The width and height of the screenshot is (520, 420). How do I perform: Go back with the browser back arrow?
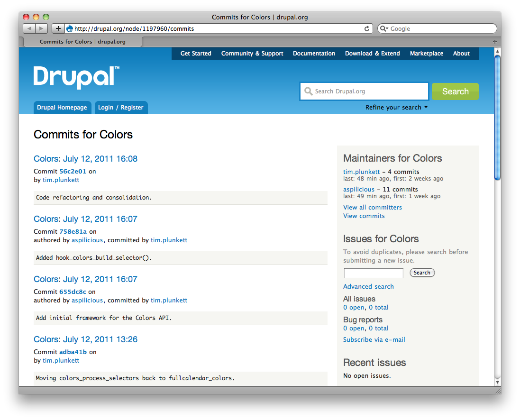pyautogui.click(x=29, y=28)
